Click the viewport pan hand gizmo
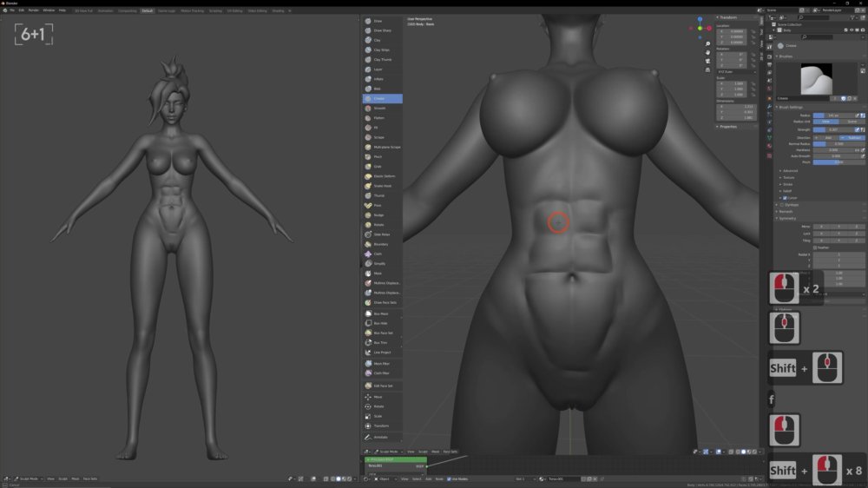 (x=707, y=53)
